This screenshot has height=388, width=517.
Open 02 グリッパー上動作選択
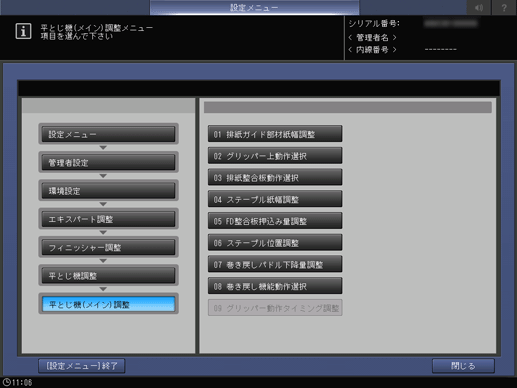(x=275, y=156)
